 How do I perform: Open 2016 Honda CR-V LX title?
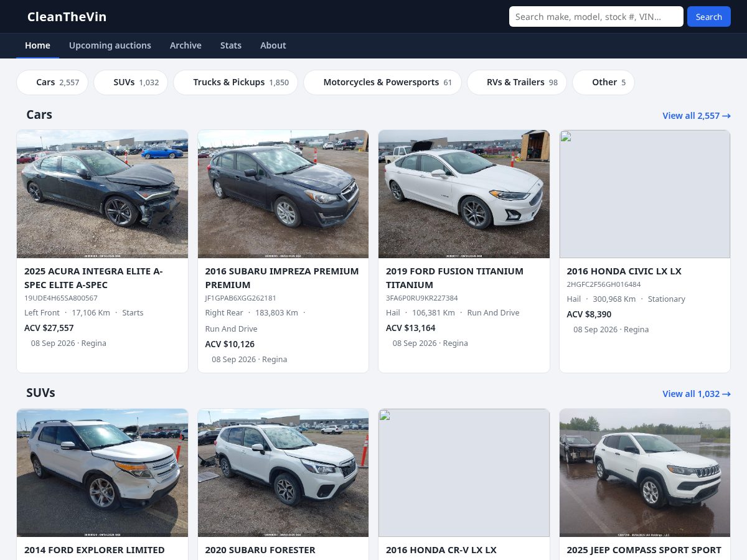click(x=441, y=550)
